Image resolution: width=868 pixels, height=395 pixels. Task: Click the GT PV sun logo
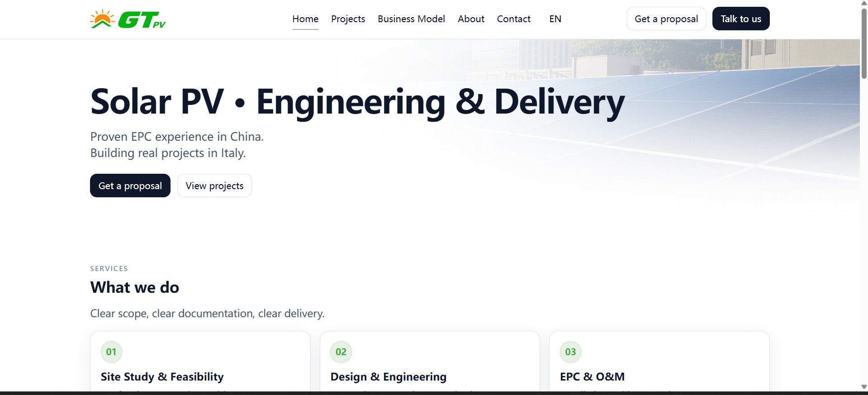(128, 19)
